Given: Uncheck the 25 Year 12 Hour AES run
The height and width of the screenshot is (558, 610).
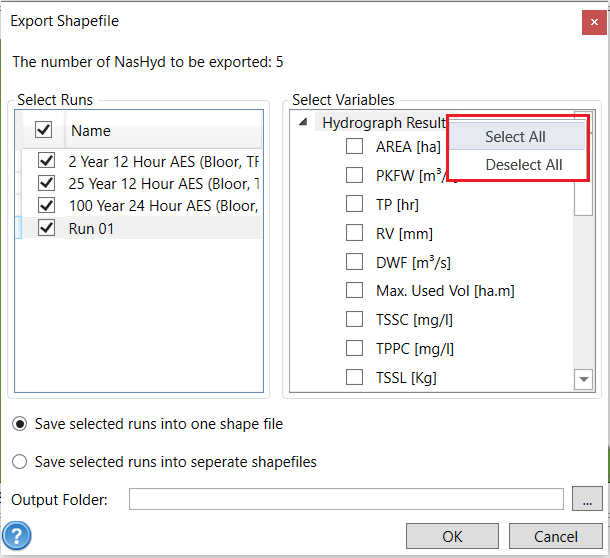Looking at the screenshot, I should (x=46, y=183).
